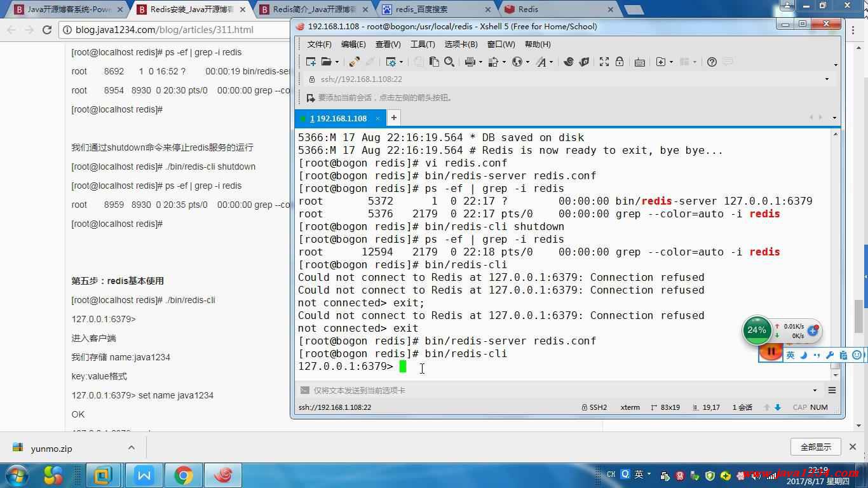Click the font A icon in toolbar
Image resolution: width=868 pixels, height=488 pixels.
tap(541, 62)
